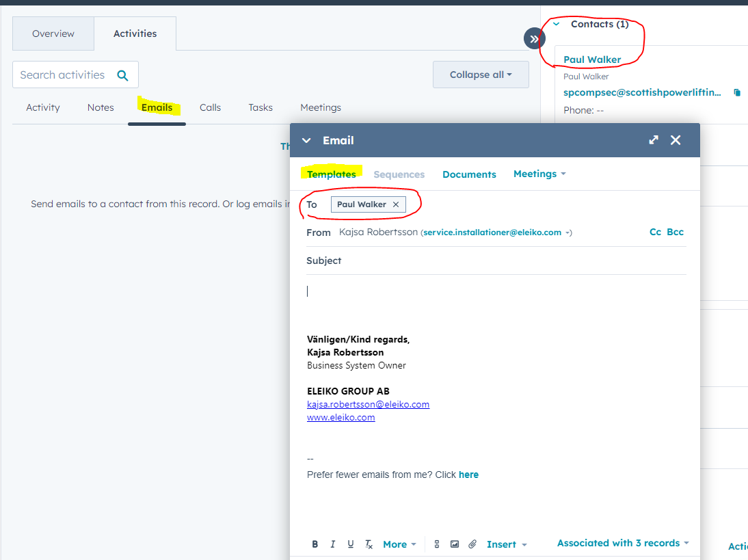Collapse the Email composer with chevron
The width and height of the screenshot is (748, 560).
click(306, 140)
